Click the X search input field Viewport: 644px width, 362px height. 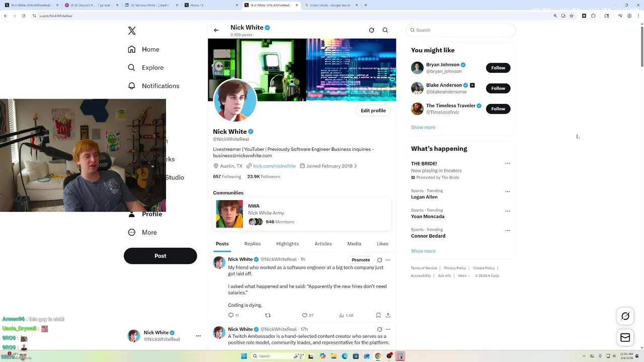coord(461,30)
